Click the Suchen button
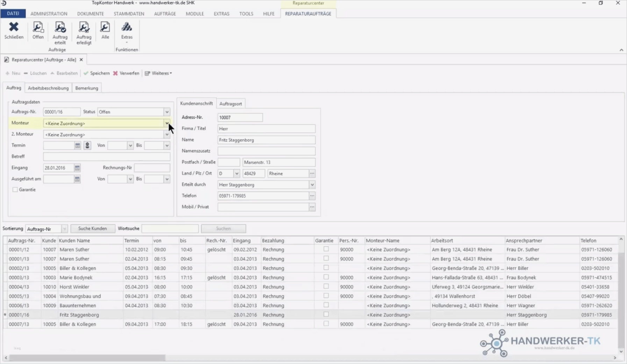This screenshot has width=627, height=364. pos(223,229)
